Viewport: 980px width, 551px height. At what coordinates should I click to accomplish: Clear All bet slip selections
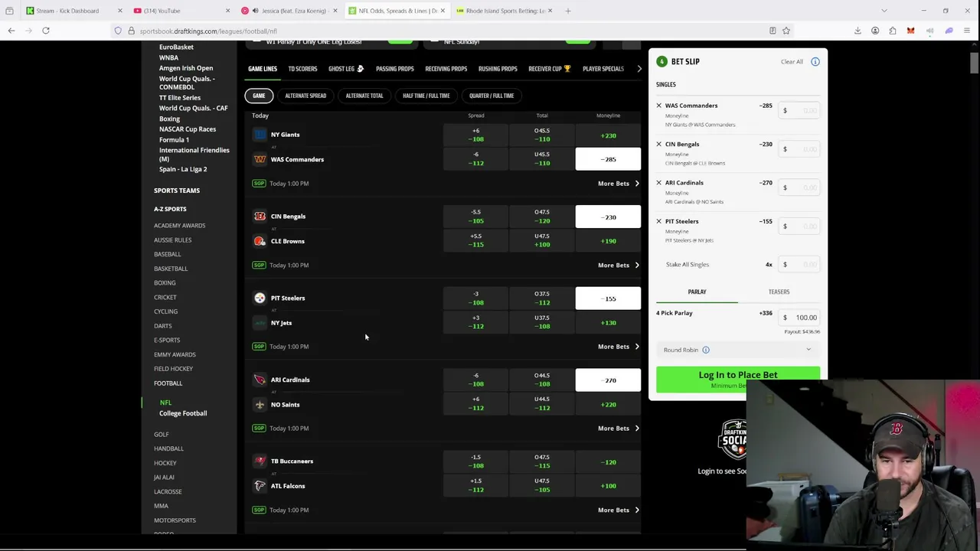point(792,62)
